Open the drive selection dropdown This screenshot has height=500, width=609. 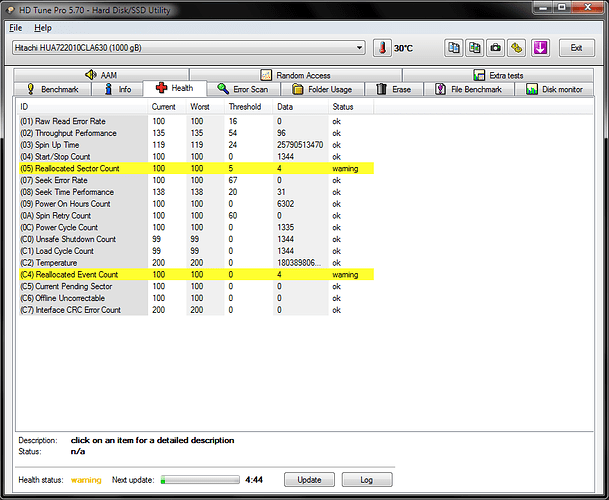tap(189, 48)
